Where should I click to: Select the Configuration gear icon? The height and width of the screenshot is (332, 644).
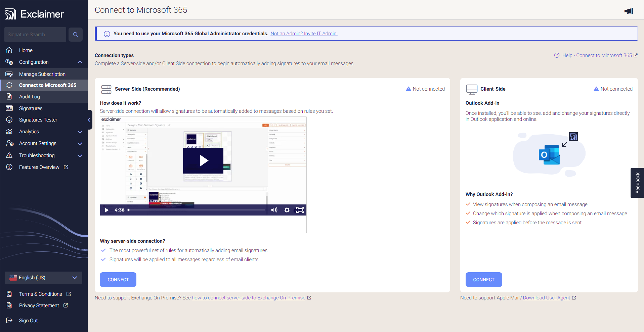tap(9, 62)
